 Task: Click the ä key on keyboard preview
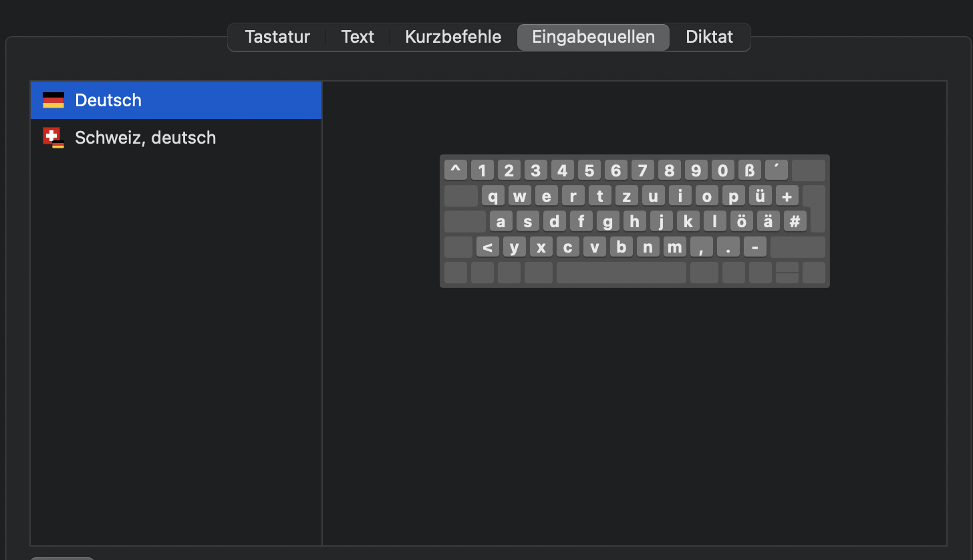click(x=768, y=221)
